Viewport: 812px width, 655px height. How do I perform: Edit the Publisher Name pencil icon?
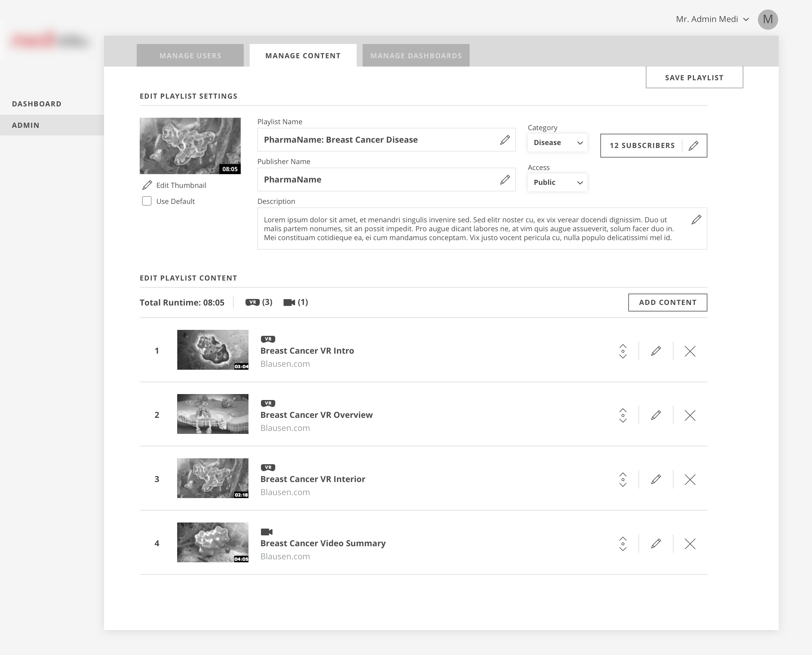pos(505,180)
